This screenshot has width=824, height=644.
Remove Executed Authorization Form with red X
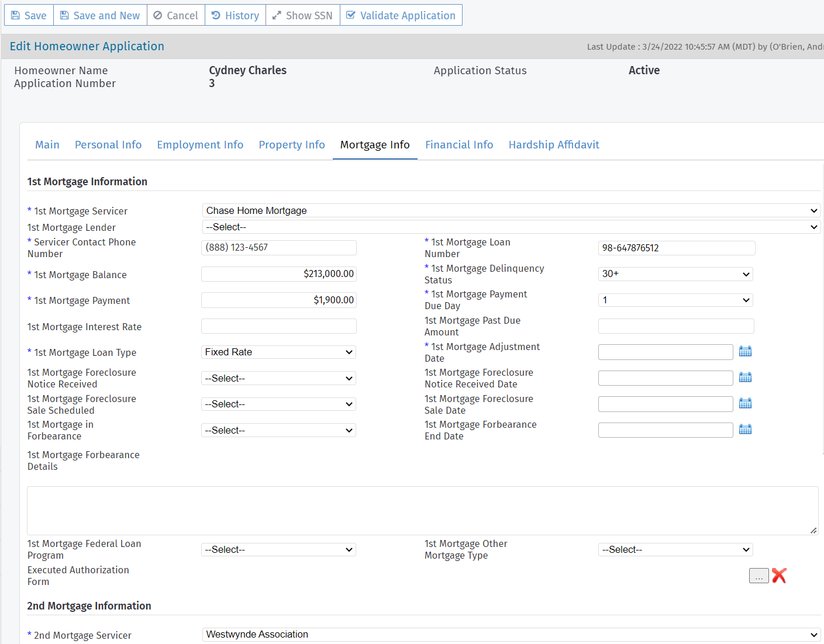click(x=779, y=576)
